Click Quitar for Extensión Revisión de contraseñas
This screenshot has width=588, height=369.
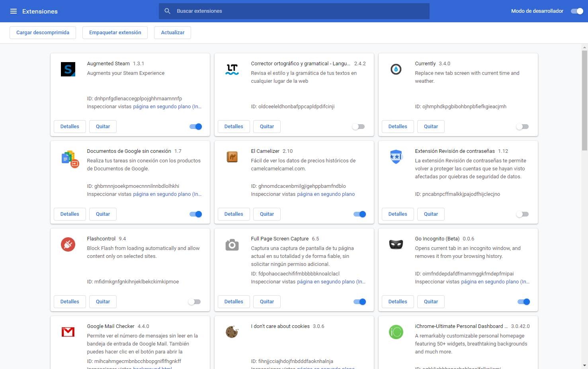pyautogui.click(x=431, y=214)
